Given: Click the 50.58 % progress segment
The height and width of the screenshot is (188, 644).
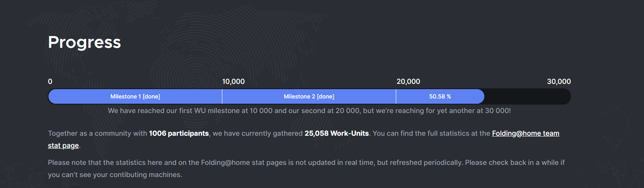Looking at the screenshot, I should click(x=440, y=96).
